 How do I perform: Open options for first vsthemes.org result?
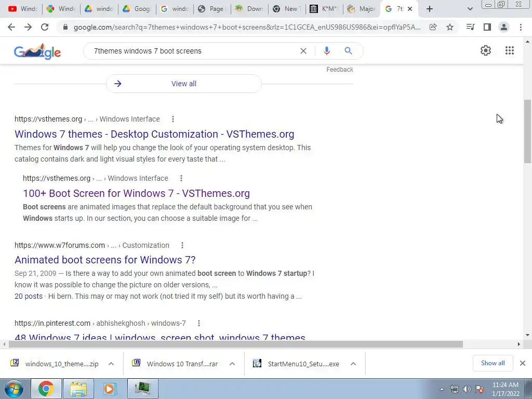(x=173, y=119)
